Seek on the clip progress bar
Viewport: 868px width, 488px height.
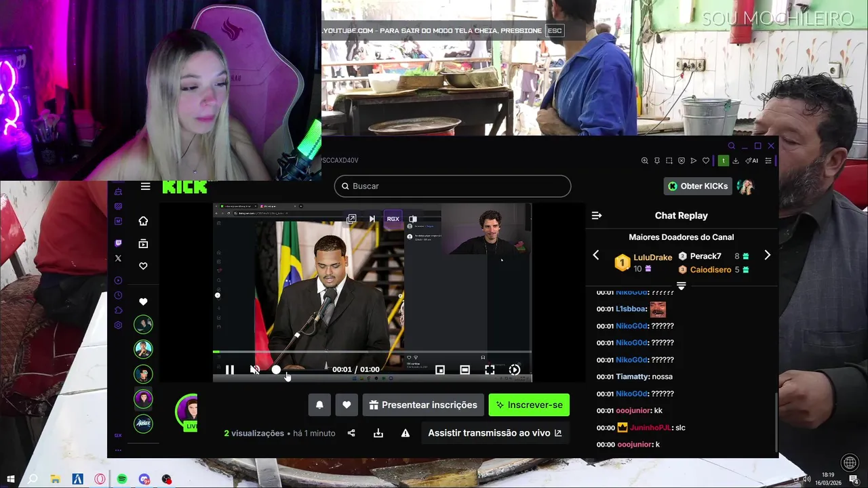click(x=372, y=352)
